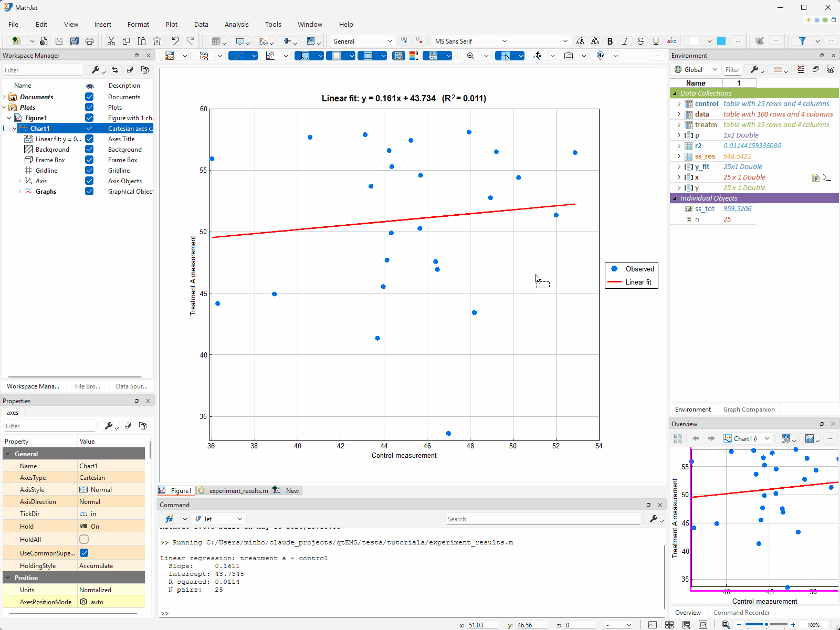This screenshot has width=840, height=630.
Task: Click wrench settings icon in Workspace Manager
Action: click(96, 70)
